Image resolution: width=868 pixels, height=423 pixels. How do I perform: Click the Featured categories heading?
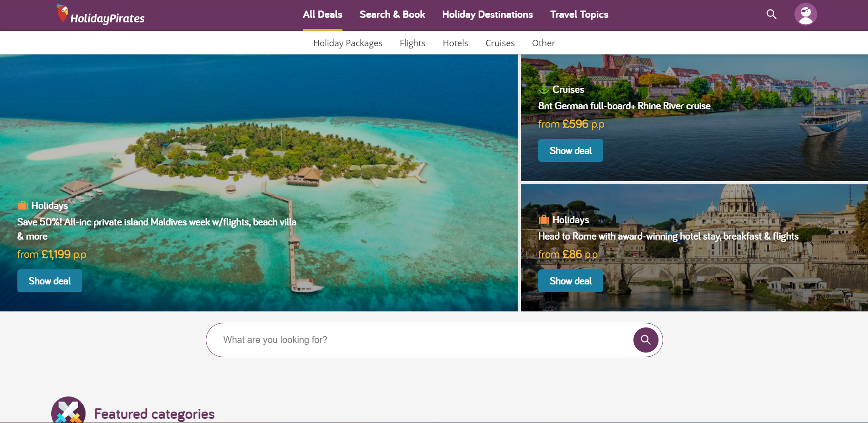154,414
